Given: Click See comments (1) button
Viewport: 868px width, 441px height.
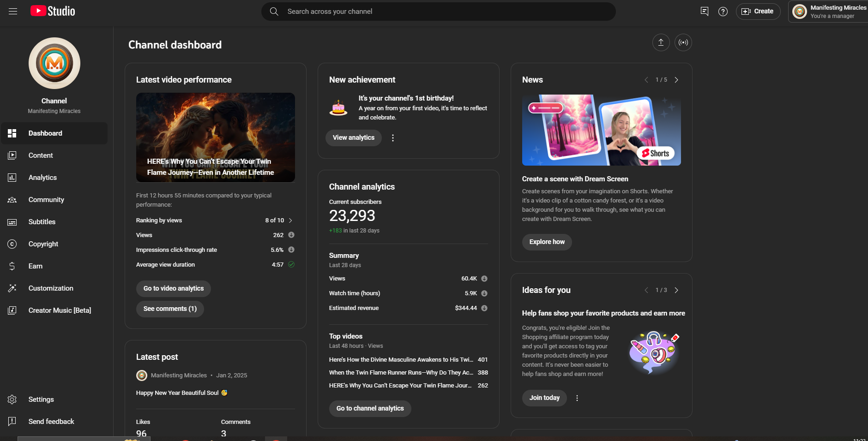Looking at the screenshot, I should coord(170,309).
